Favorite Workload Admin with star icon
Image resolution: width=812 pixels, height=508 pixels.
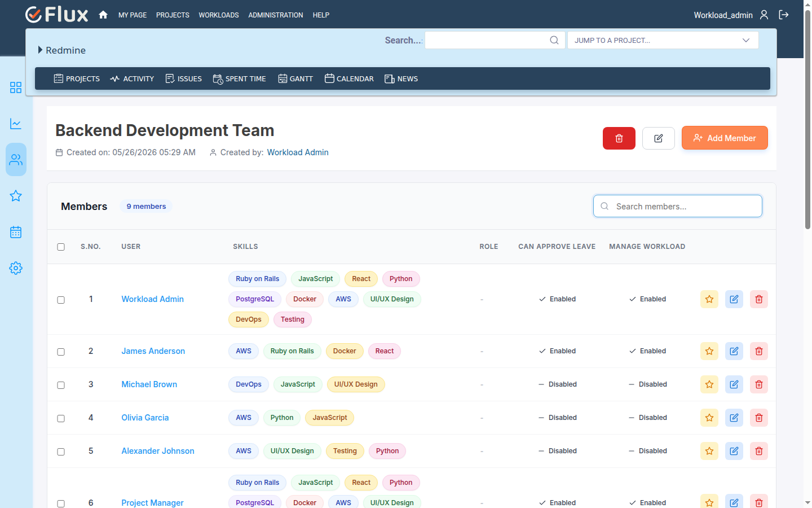[709, 299]
